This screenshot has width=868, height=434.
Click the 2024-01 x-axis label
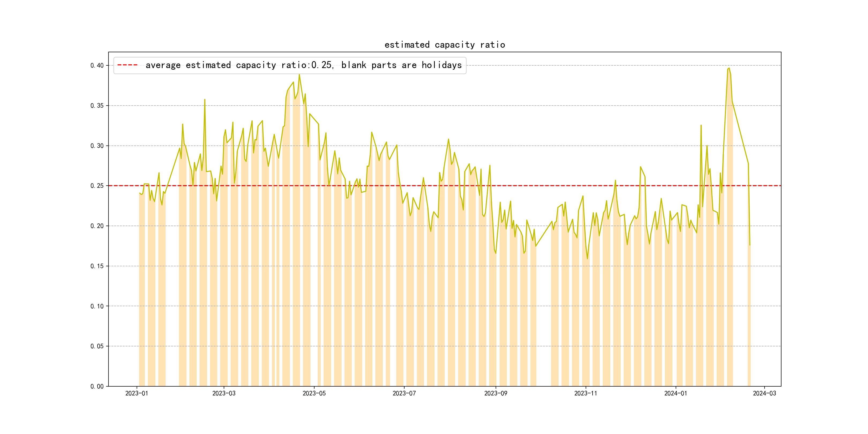[x=675, y=393]
